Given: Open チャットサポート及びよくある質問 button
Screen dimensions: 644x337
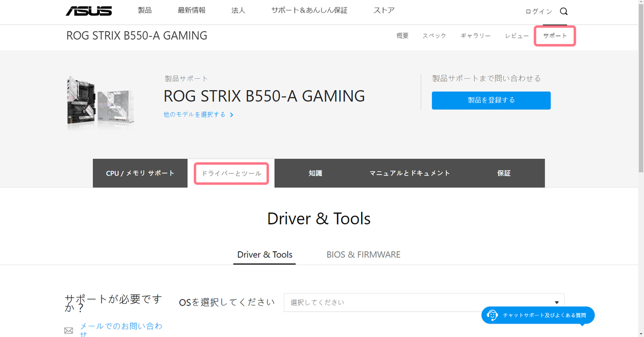Looking at the screenshot, I should click(538, 316).
